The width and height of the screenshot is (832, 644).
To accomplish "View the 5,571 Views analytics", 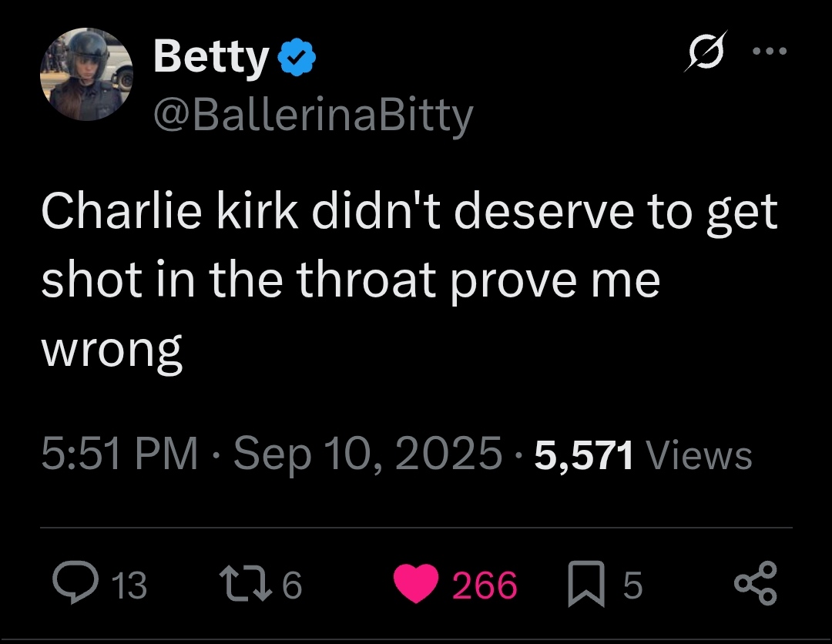I will point(642,454).
